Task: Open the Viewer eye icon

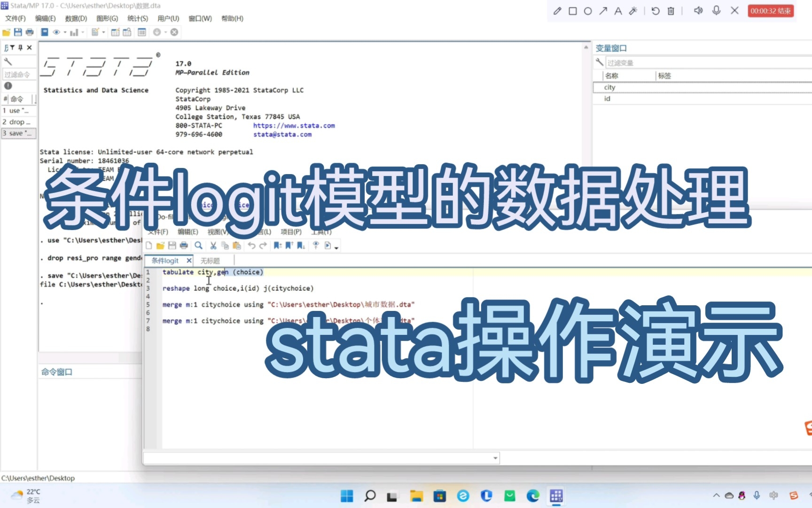Action: [x=56, y=32]
